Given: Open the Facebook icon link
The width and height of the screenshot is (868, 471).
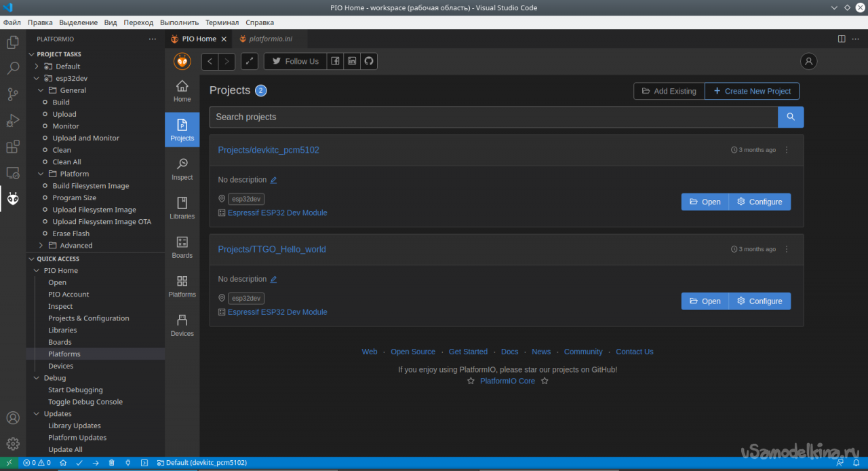Looking at the screenshot, I should pyautogui.click(x=335, y=61).
